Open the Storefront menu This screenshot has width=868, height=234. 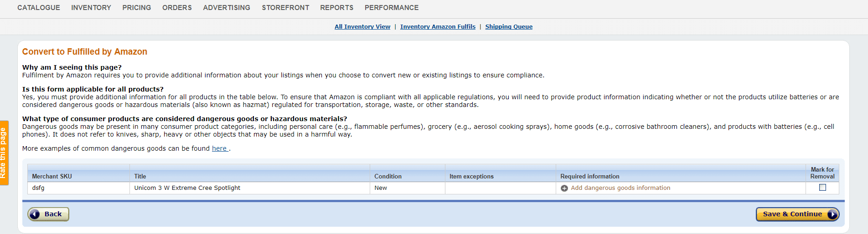pyautogui.click(x=285, y=8)
